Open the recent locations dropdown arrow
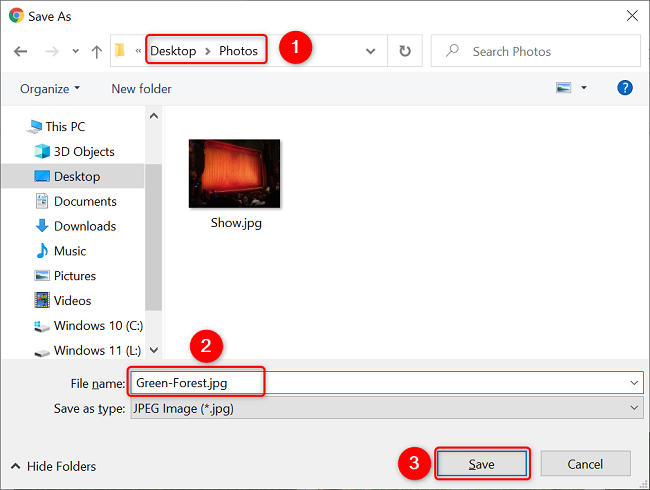The image size is (650, 490). 75,51
